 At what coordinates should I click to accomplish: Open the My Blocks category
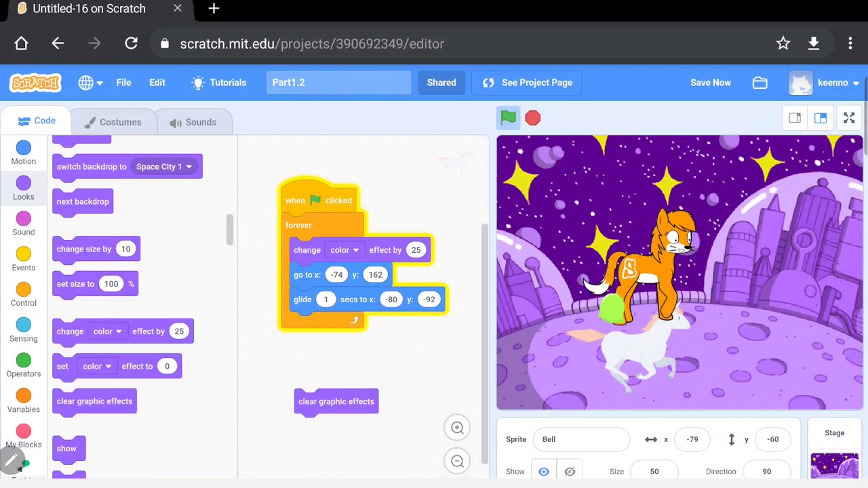coord(24,436)
